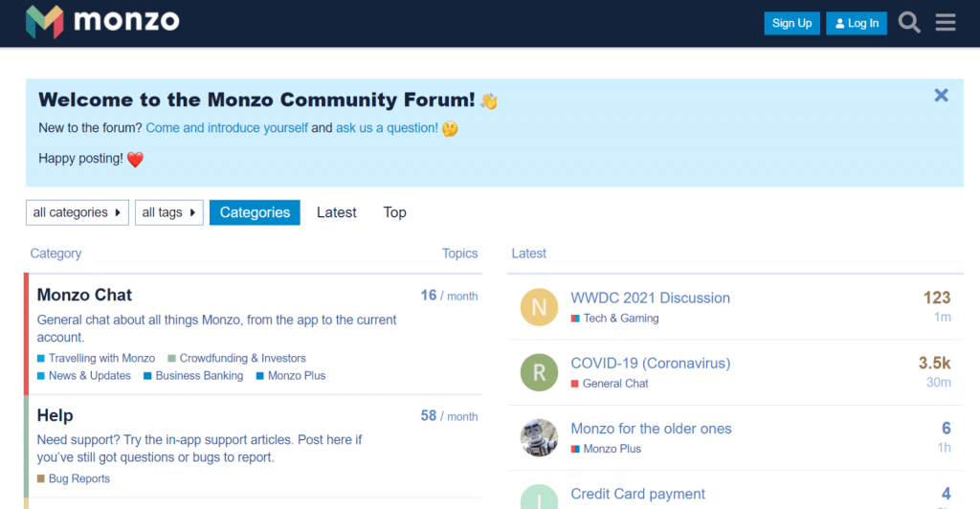Click the '58 / month' topics count

point(449,416)
